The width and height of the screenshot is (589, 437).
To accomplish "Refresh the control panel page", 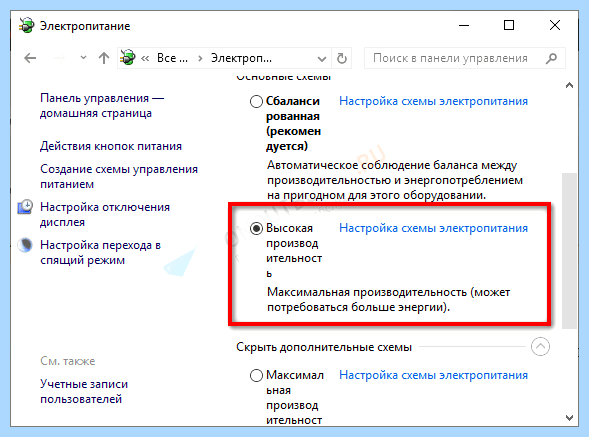I will pyautogui.click(x=341, y=58).
